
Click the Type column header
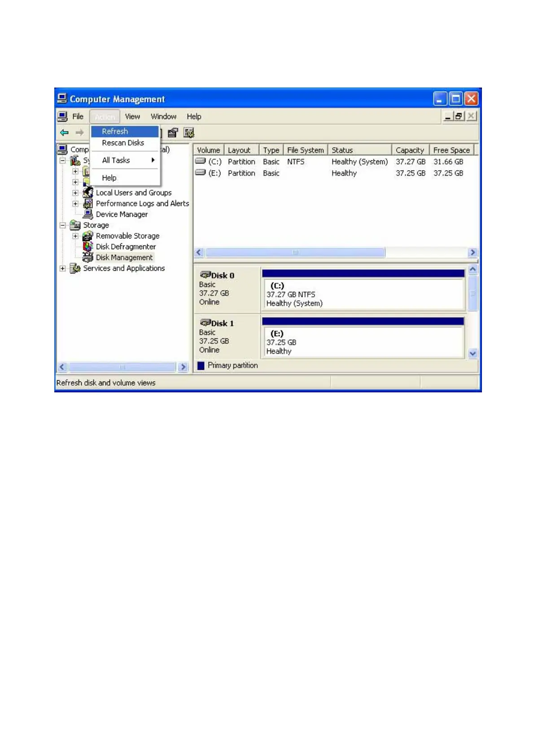coord(271,150)
